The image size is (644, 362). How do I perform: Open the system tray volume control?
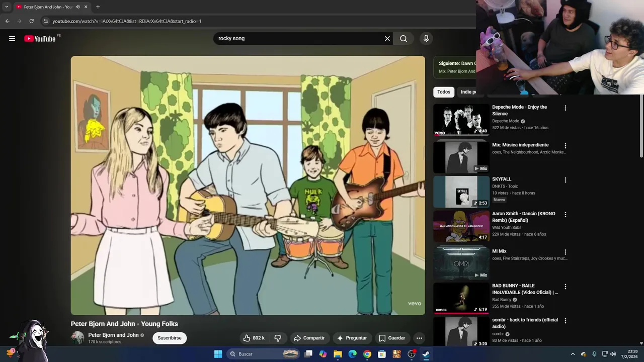[613, 354]
